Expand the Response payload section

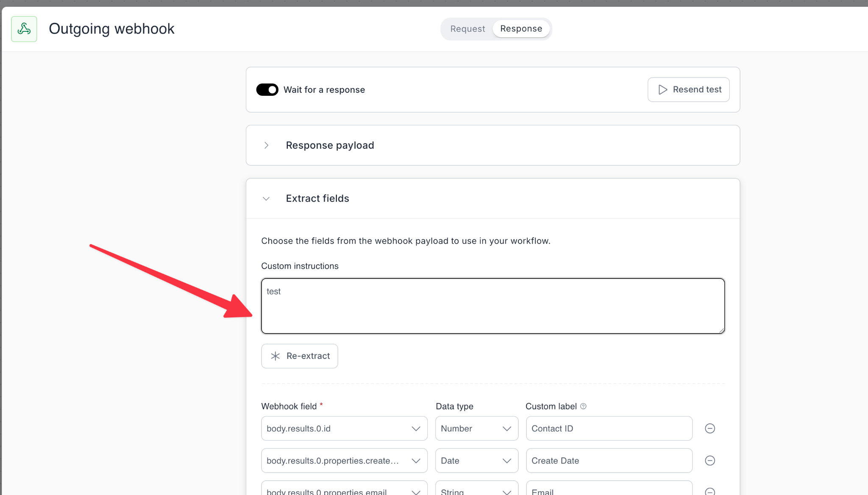coord(266,145)
